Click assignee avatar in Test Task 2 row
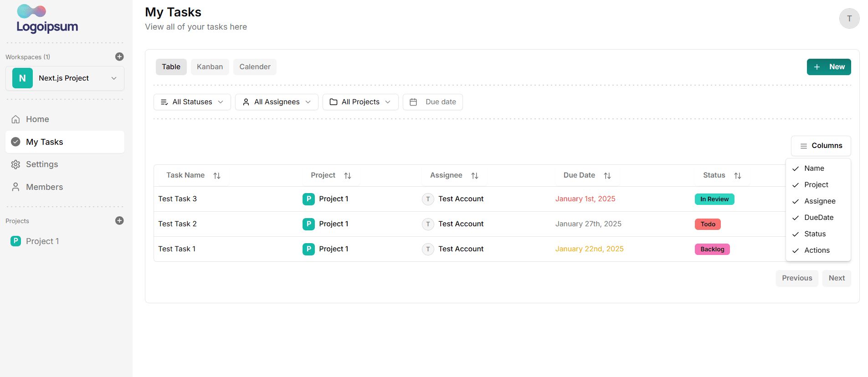This screenshot has height=377, width=868. click(428, 224)
